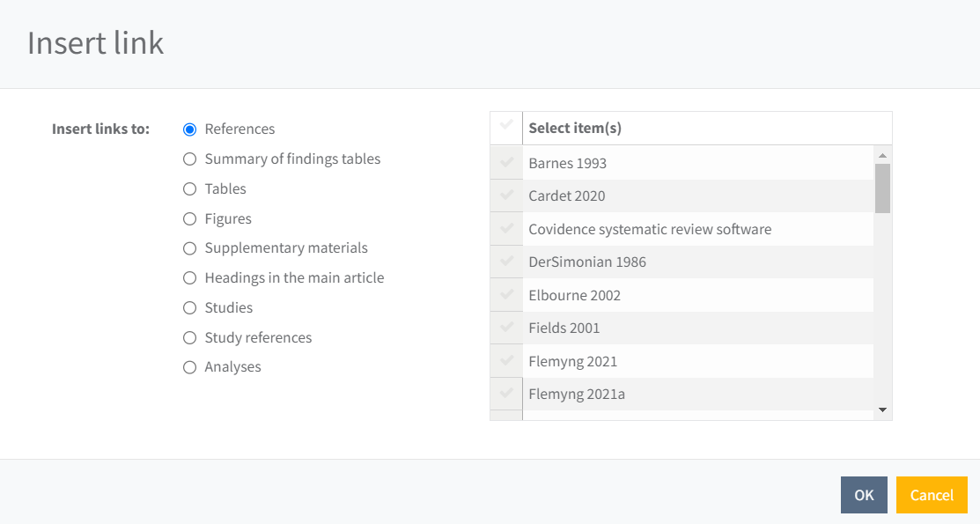
Task: Select the Supplementary materials option
Action: click(x=189, y=247)
